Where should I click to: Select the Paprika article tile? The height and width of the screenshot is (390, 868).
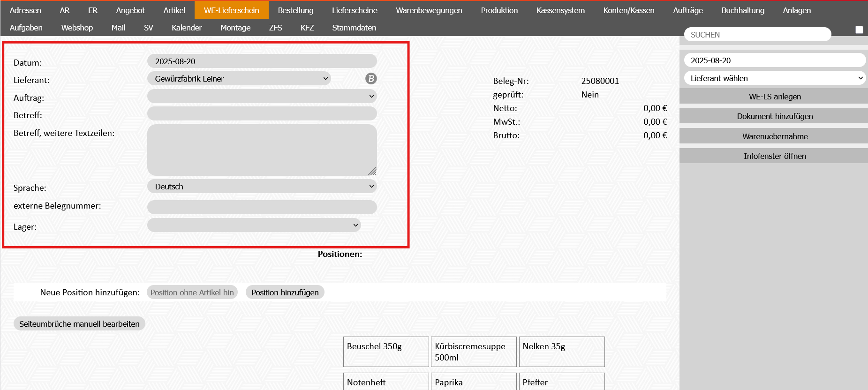pos(474,382)
